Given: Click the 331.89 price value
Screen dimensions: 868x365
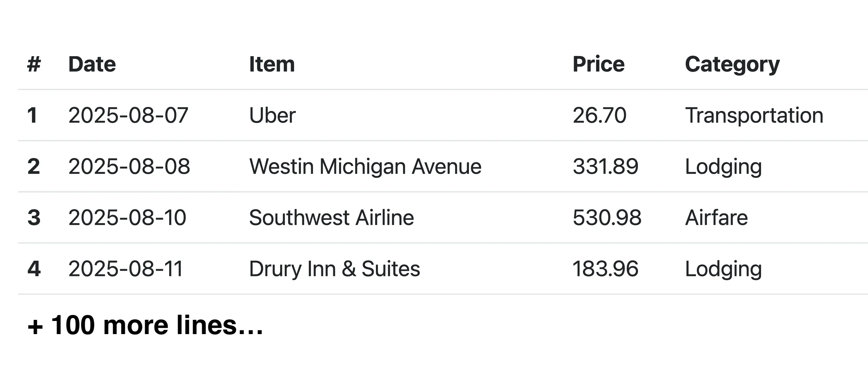Looking at the screenshot, I should pos(606,166).
